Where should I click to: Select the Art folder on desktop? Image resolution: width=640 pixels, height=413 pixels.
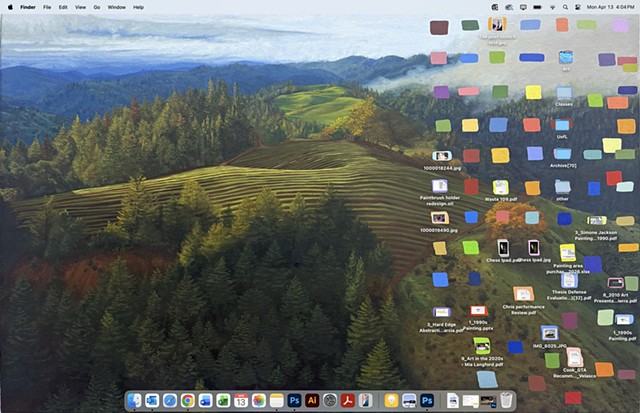tap(566, 60)
